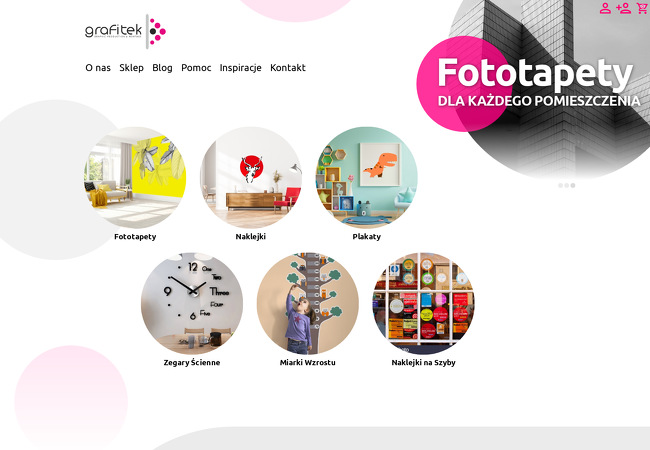Open the Inspiracje menu item
Image resolution: width=650 pixels, height=450 pixels.
point(240,68)
